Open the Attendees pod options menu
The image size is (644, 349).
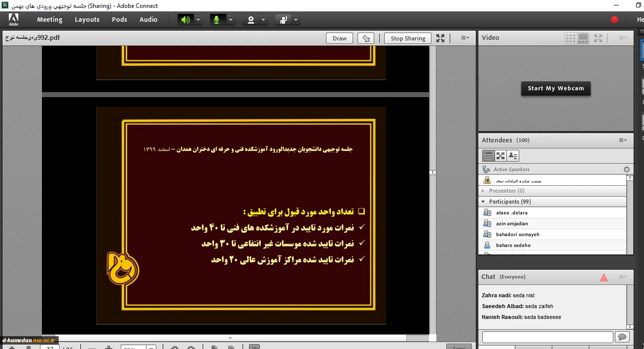[x=623, y=140]
